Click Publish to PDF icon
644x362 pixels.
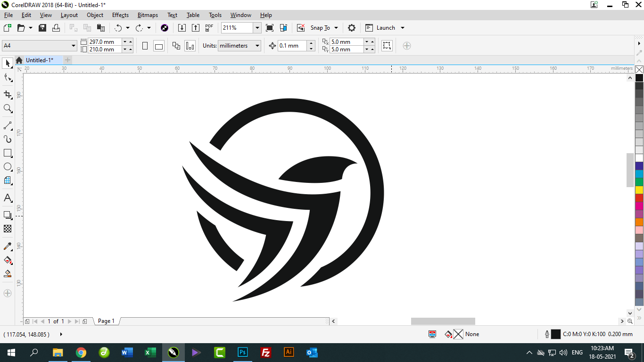click(209, 28)
